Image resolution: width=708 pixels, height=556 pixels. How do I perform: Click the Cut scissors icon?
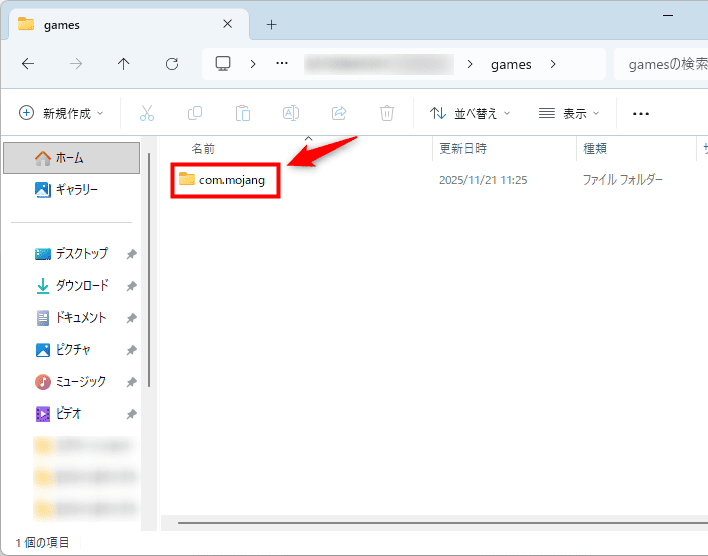(147, 113)
